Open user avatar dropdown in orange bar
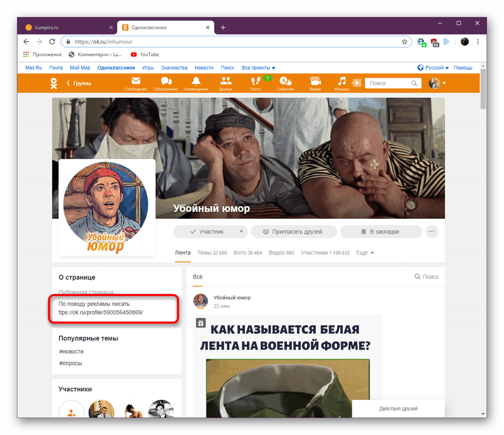Image resolution: width=504 pixels, height=435 pixels. (x=437, y=83)
